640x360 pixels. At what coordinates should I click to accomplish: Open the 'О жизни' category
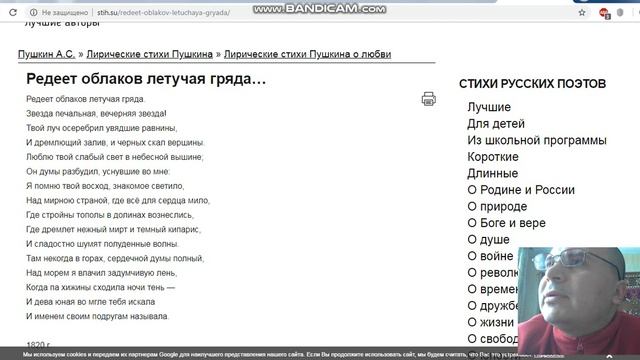(x=491, y=322)
